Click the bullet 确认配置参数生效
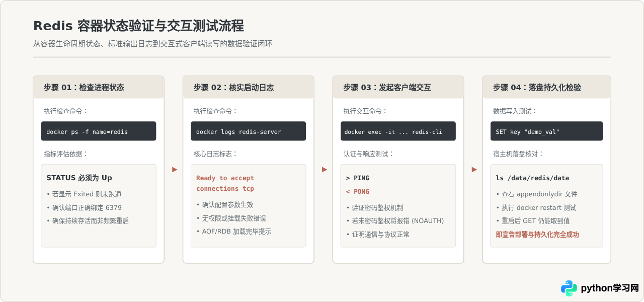The image size is (644, 302). [225, 205]
